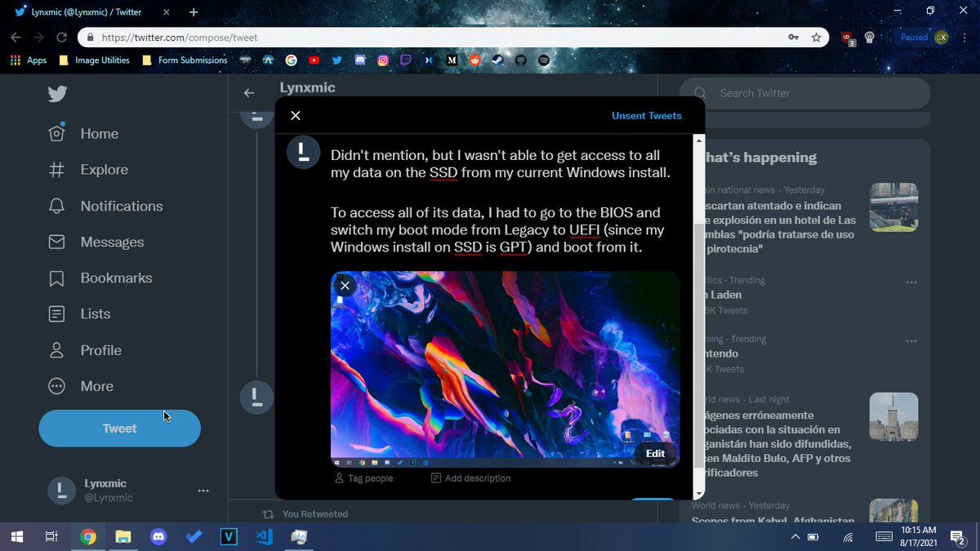This screenshot has height=551, width=980.
Task: Click Edit on the attached image
Action: click(655, 454)
